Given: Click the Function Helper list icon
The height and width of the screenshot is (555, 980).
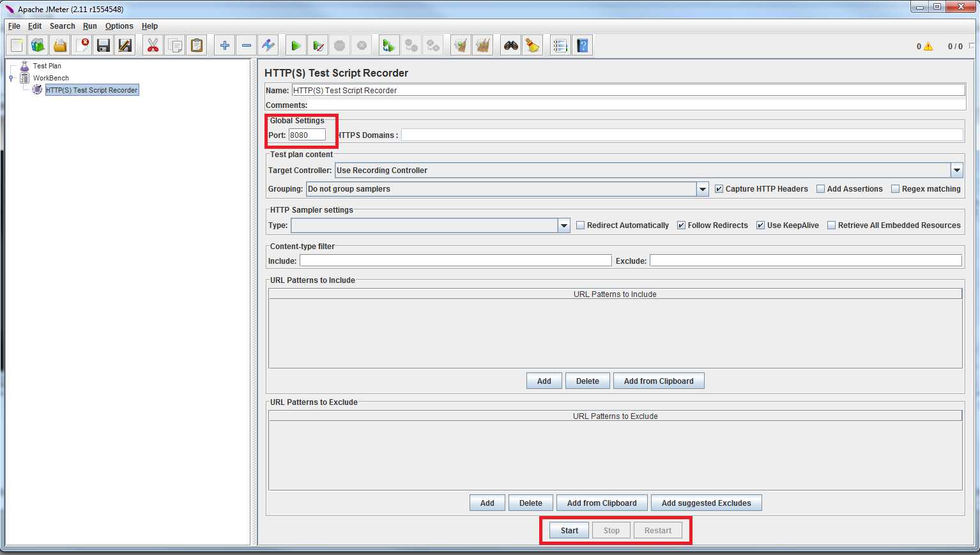Looking at the screenshot, I should click(x=560, y=45).
